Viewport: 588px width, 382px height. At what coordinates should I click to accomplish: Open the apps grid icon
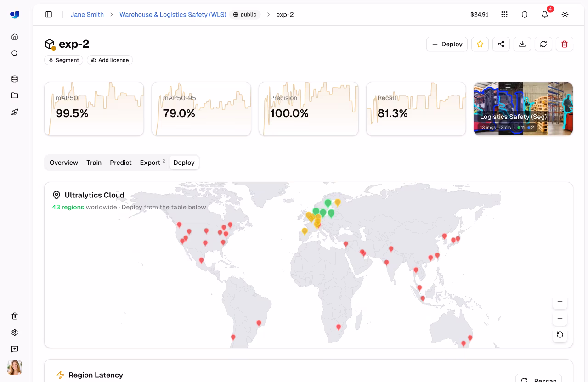(x=504, y=15)
